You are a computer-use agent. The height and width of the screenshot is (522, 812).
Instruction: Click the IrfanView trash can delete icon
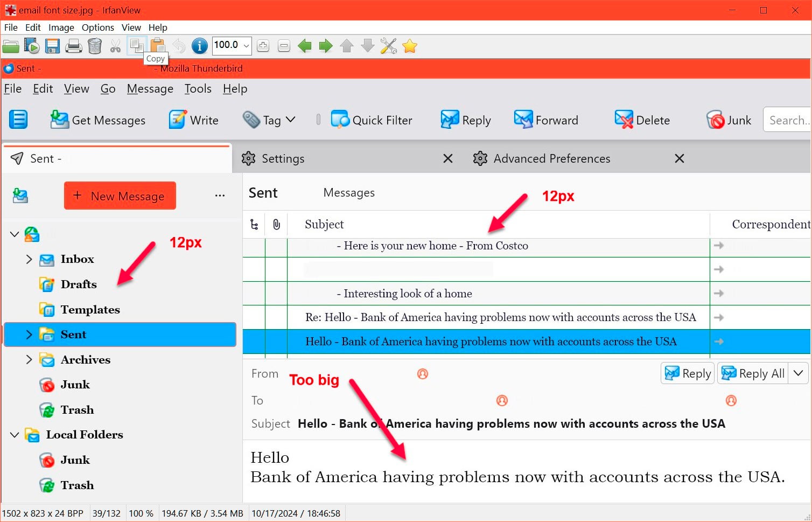pos(95,46)
